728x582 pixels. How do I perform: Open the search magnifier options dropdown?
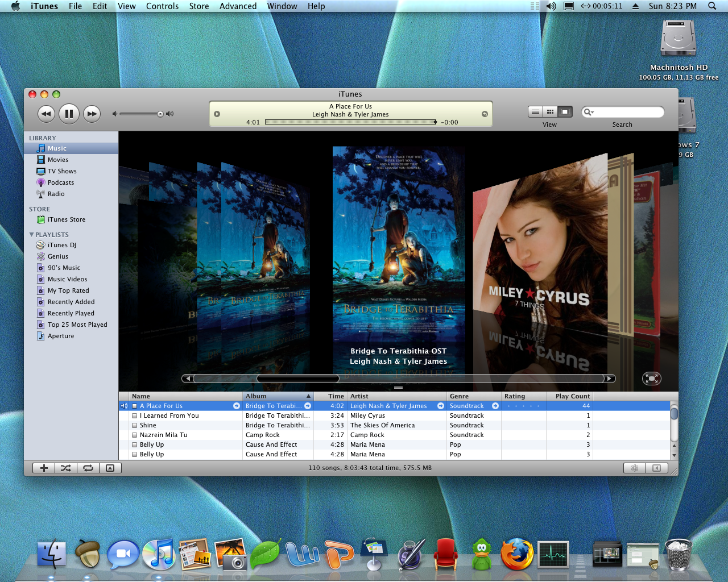tap(589, 112)
